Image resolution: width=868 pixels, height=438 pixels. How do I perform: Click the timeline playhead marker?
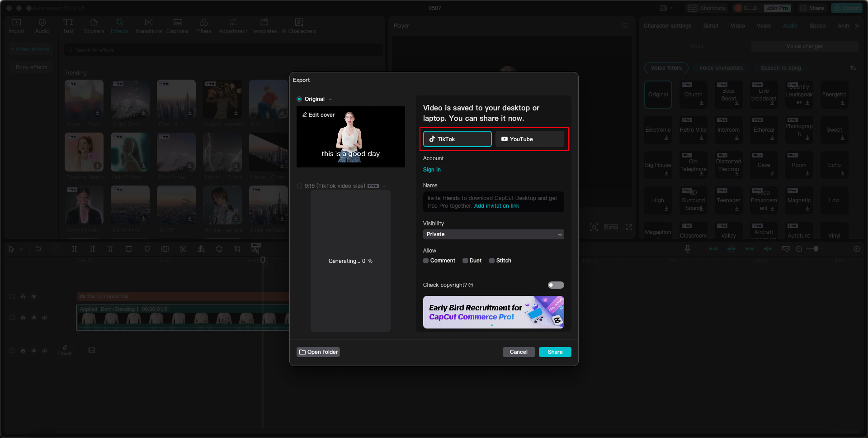pyautogui.click(x=263, y=260)
